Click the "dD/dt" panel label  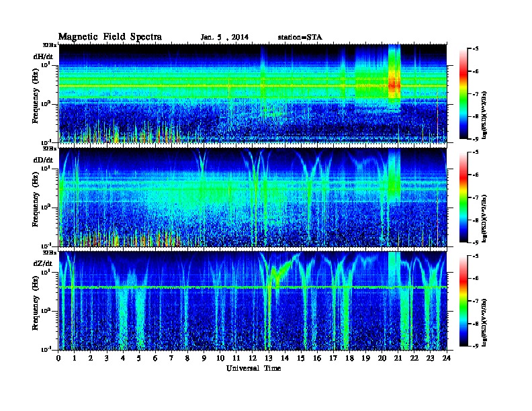(43, 160)
